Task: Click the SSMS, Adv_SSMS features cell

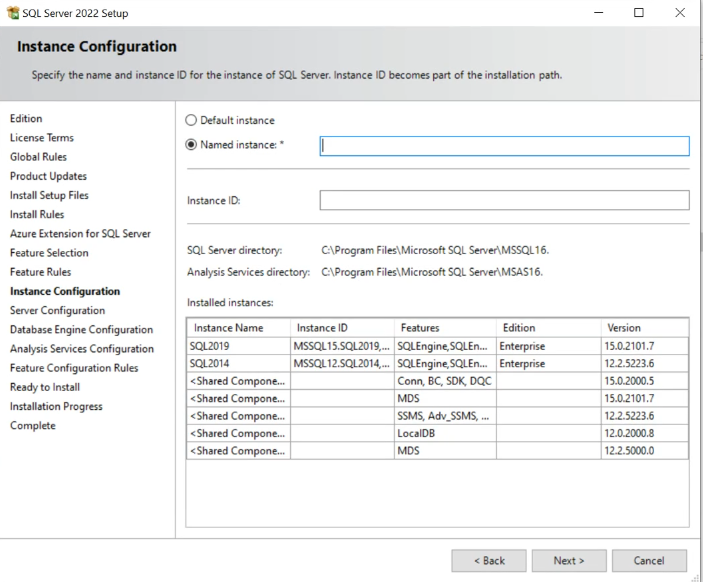Action: tap(445, 416)
